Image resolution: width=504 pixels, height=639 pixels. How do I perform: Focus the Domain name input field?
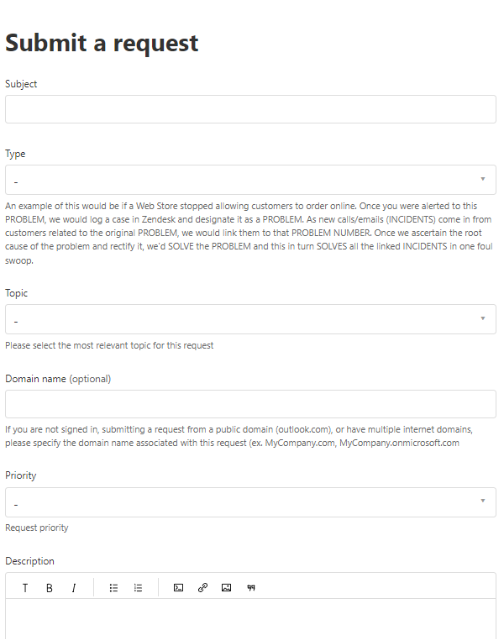coord(251,404)
